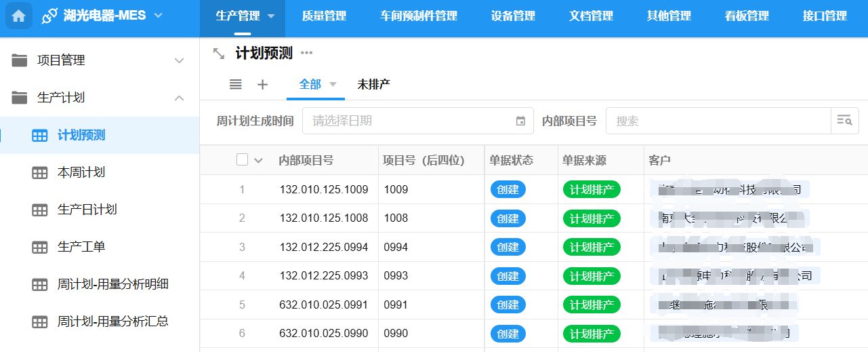Tick the select-all checkbox in table header

[x=242, y=160]
